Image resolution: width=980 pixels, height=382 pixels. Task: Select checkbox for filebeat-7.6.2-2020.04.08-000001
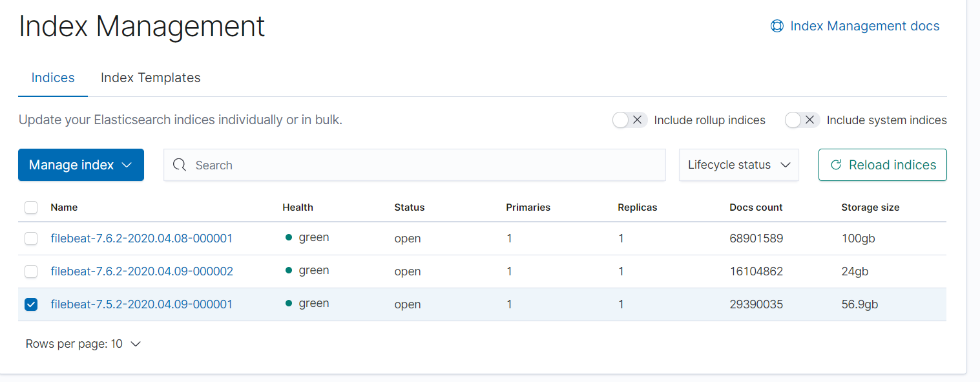tap(31, 239)
